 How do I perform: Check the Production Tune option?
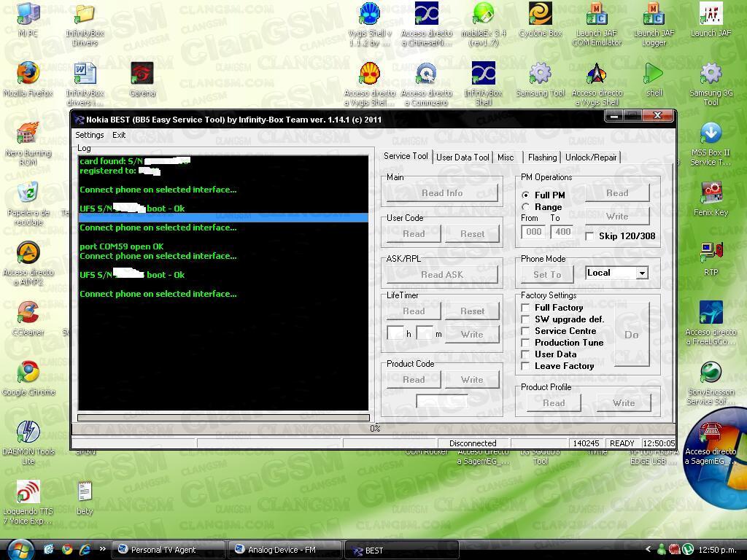click(x=525, y=343)
